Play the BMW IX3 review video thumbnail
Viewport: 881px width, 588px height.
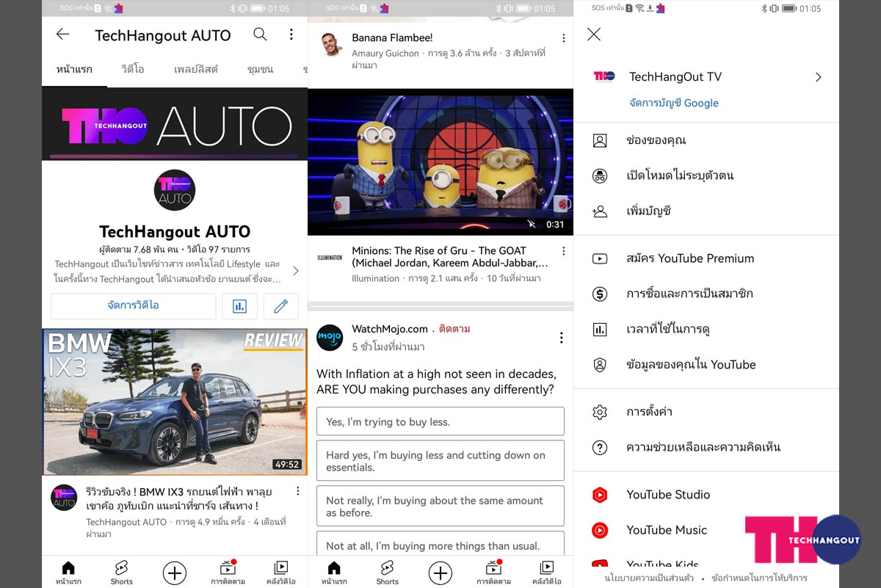click(x=175, y=402)
